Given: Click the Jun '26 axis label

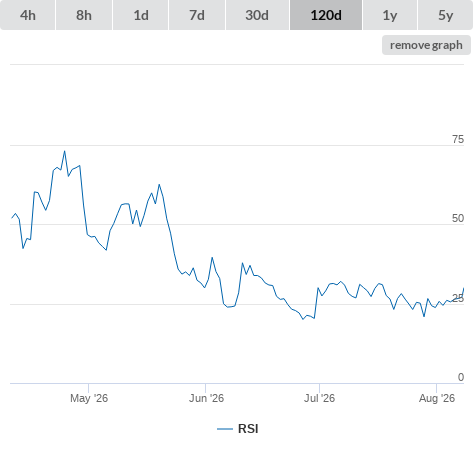Looking at the screenshot, I should pyautogui.click(x=206, y=398).
